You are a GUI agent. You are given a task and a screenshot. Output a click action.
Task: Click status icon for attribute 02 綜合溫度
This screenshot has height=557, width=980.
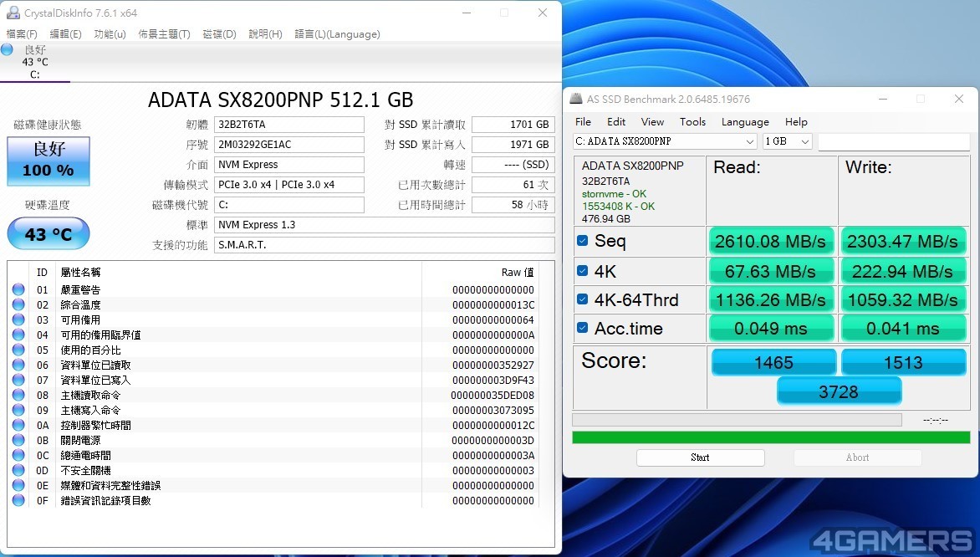point(18,304)
